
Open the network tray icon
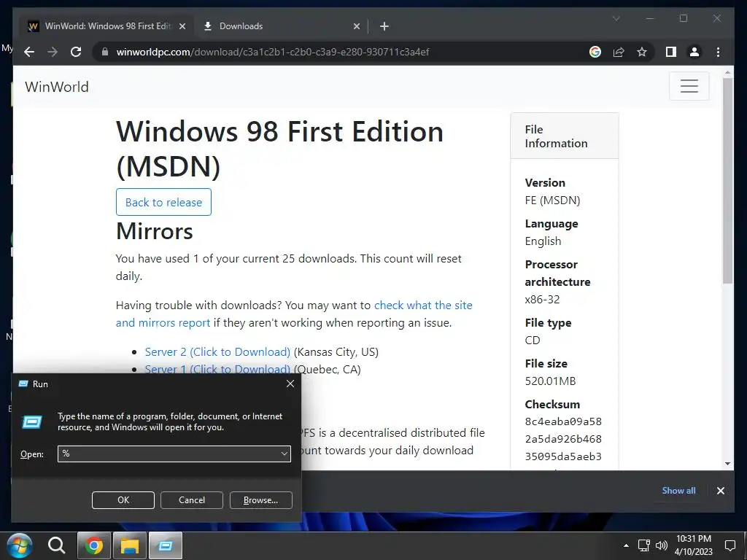tap(644, 545)
